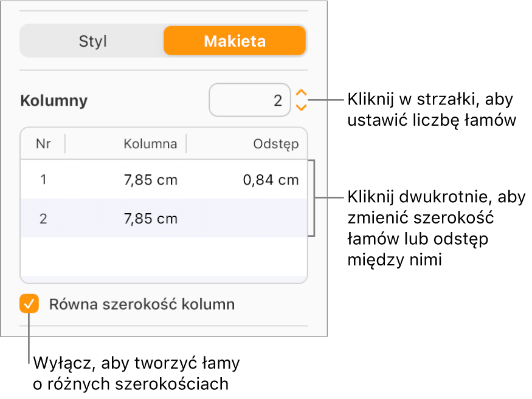
Task: Click the Nr column header
Action: [43, 143]
